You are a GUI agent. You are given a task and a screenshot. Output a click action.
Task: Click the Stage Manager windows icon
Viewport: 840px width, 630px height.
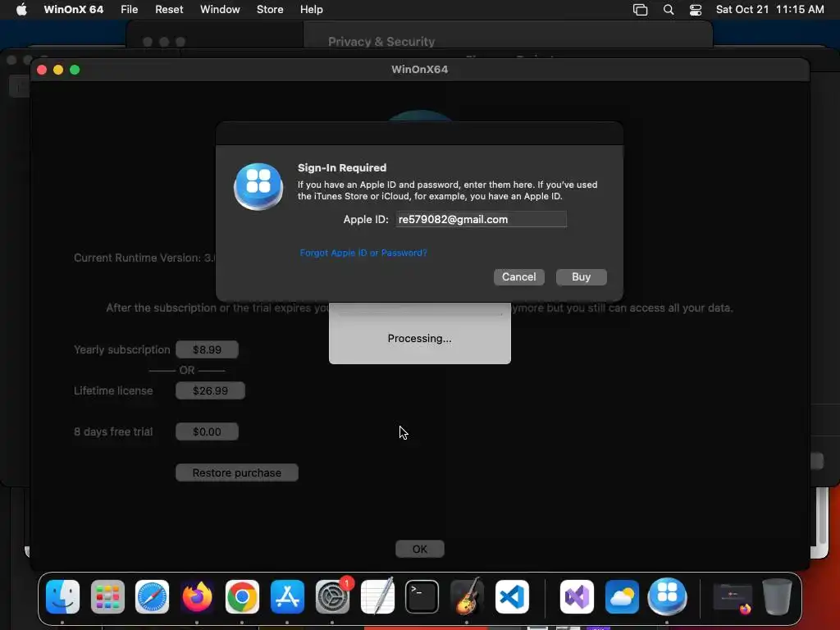(x=640, y=9)
